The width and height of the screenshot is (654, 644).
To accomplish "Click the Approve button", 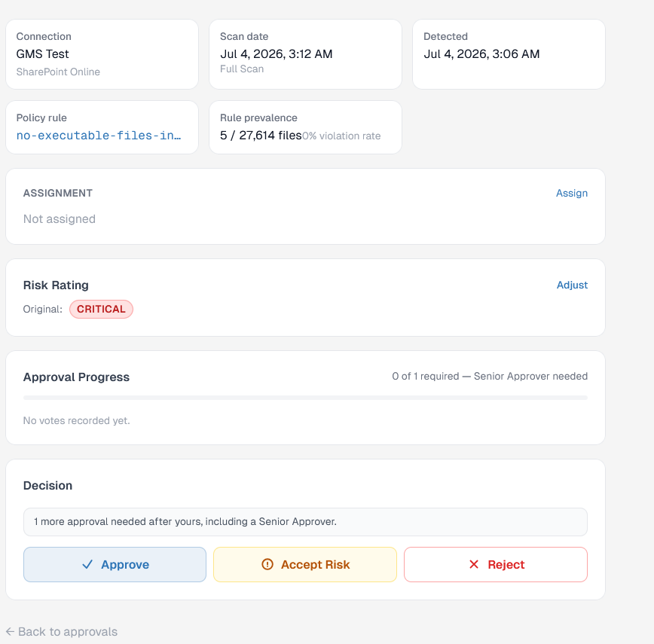I will pyautogui.click(x=115, y=564).
